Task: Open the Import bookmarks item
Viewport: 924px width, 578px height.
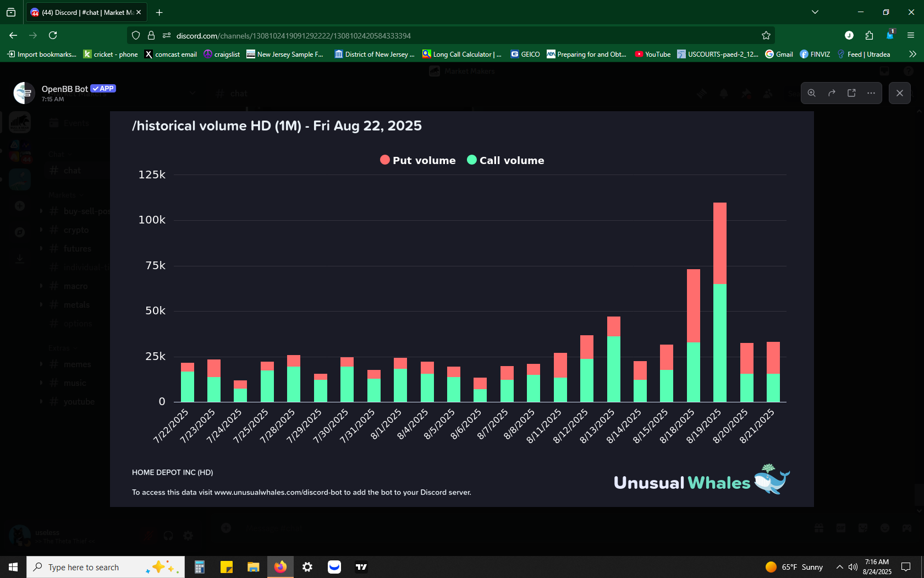Action: [x=42, y=54]
